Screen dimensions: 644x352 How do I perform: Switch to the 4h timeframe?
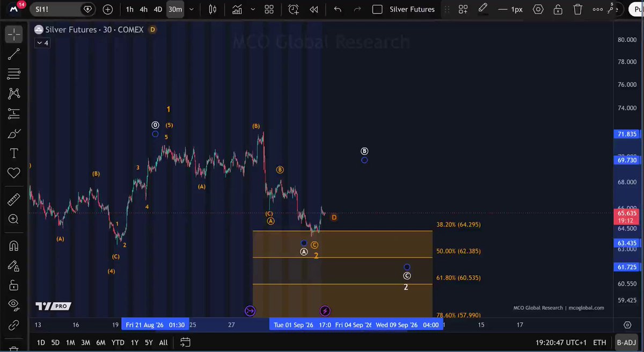[x=144, y=9]
